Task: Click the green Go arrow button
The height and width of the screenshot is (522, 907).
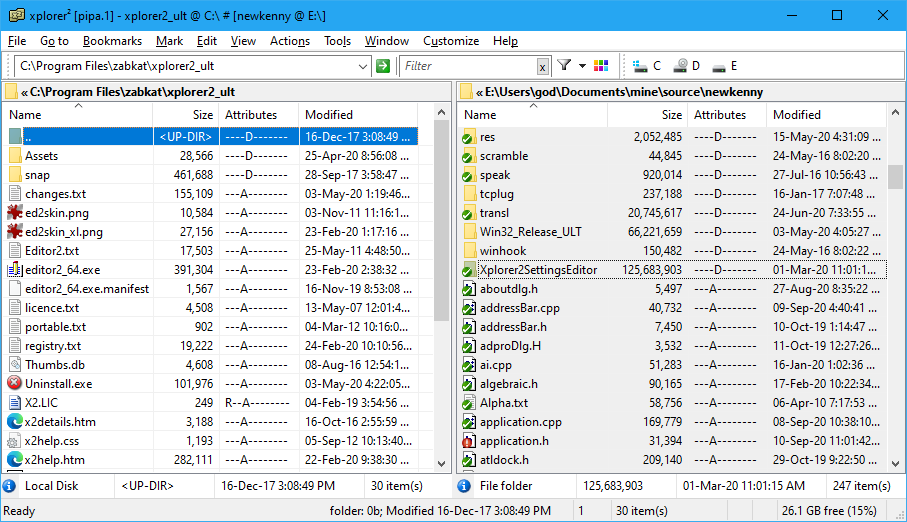Action: (382, 66)
